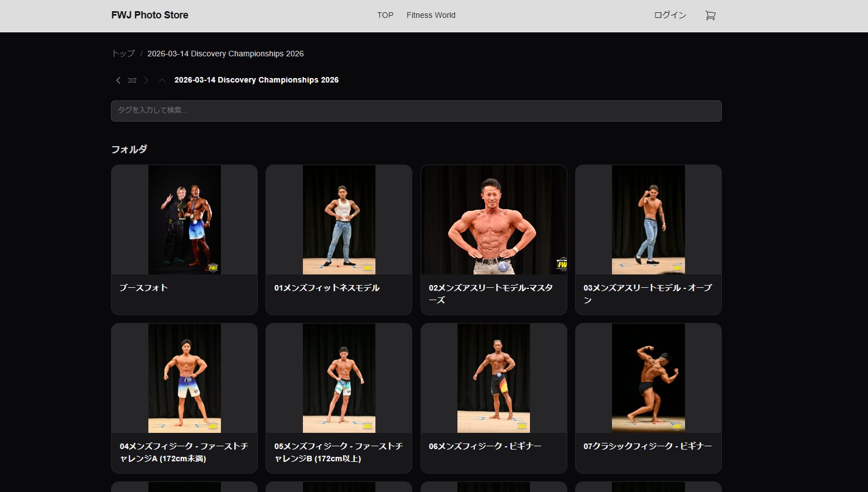Click the ブースフォト folder title text
The width and height of the screenshot is (868, 492).
(143, 288)
